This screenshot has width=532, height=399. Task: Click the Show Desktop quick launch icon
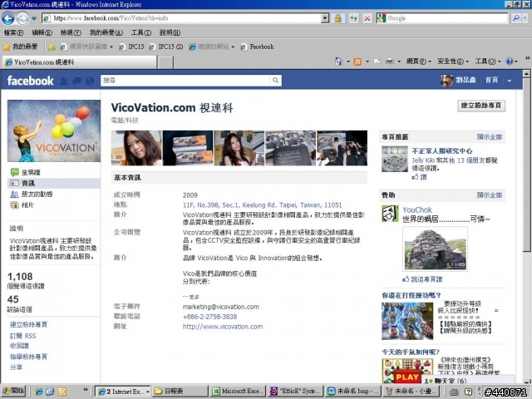pos(50,392)
